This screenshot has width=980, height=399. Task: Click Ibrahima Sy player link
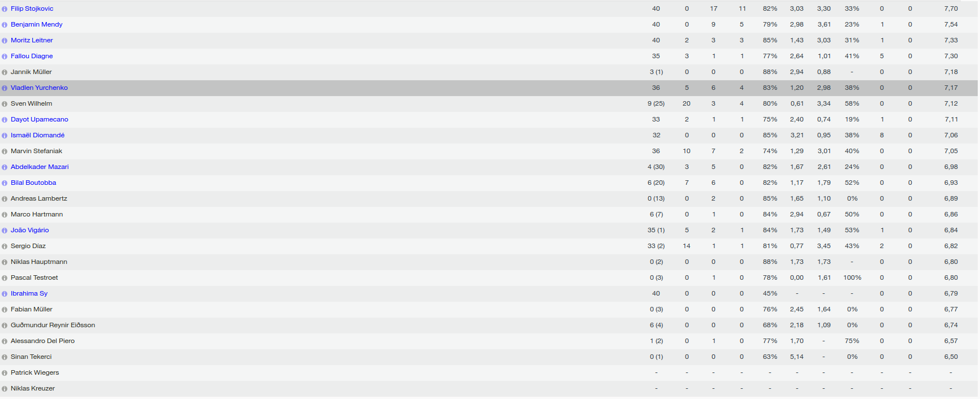tap(29, 293)
